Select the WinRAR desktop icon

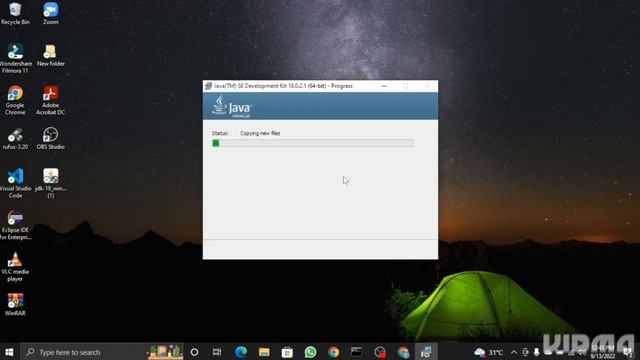coord(15,305)
